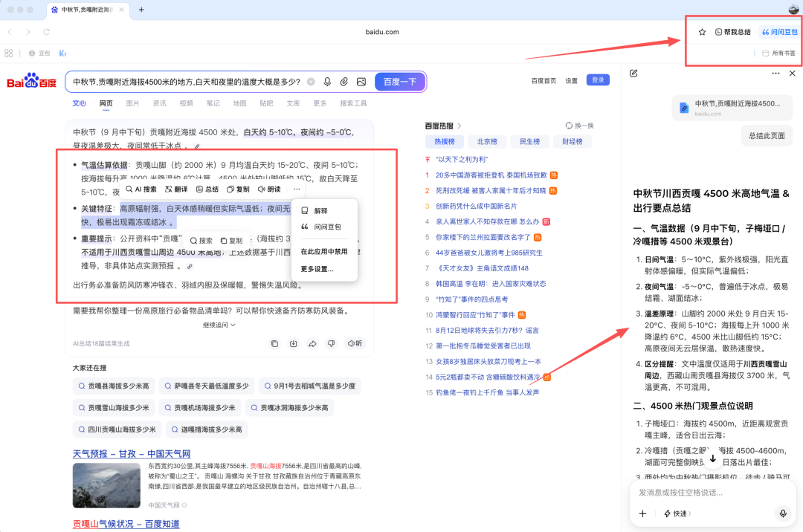The image size is (803, 532).
Task: Select the 民生榜 tab
Action: pyautogui.click(x=529, y=142)
